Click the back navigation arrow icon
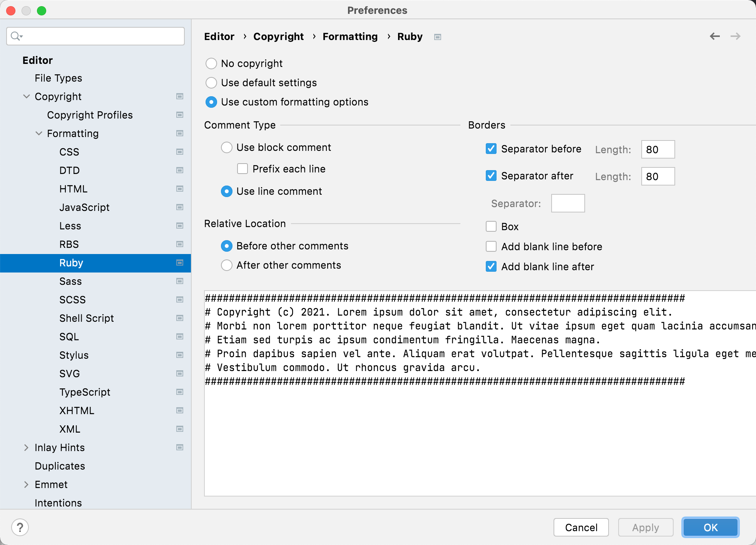The width and height of the screenshot is (756, 545). point(715,37)
